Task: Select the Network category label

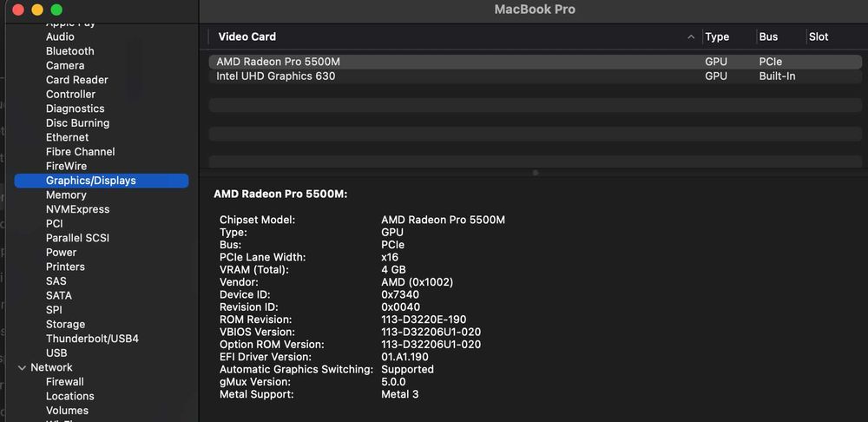Action: pyautogui.click(x=51, y=367)
